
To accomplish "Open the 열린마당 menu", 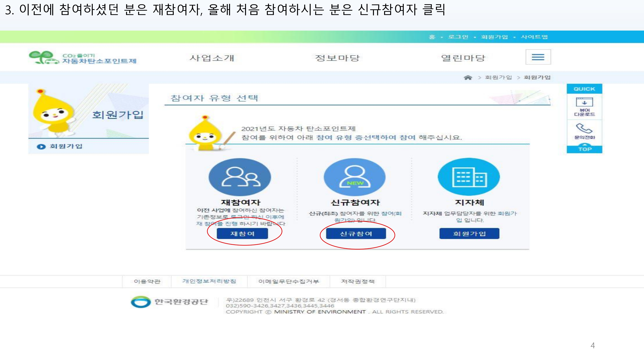I will (x=463, y=58).
